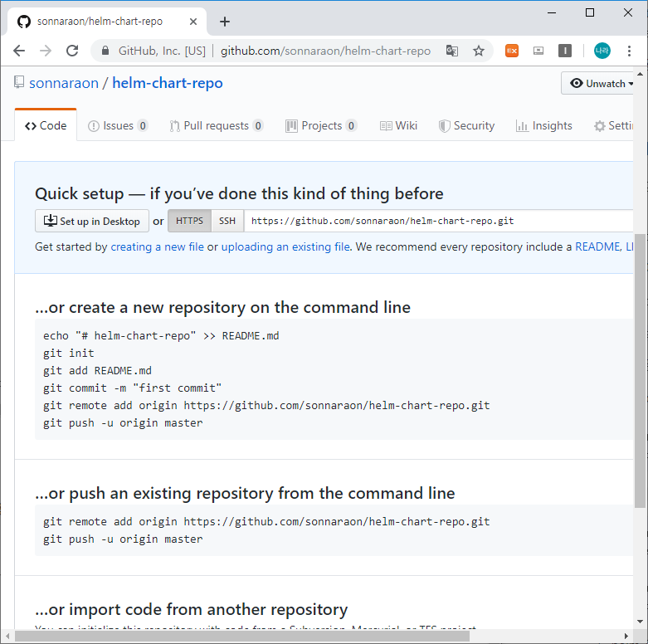Click the echo helm-chart-repo README.md line
This screenshot has width=648, height=644.
click(161, 335)
